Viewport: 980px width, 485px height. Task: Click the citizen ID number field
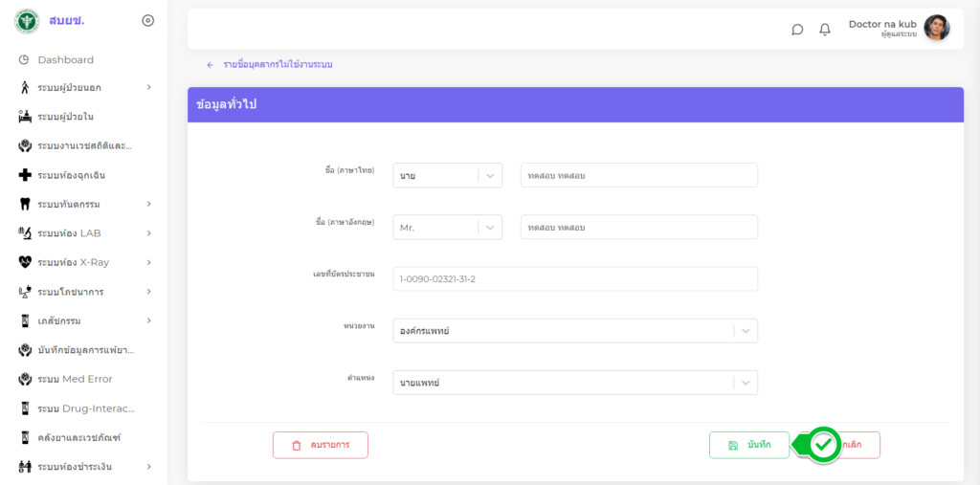pos(574,279)
